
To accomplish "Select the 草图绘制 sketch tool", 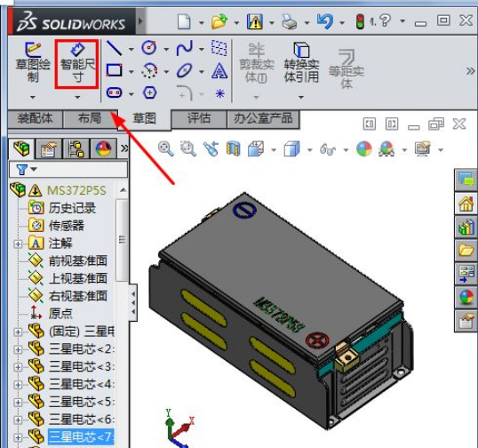I will [x=33, y=62].
